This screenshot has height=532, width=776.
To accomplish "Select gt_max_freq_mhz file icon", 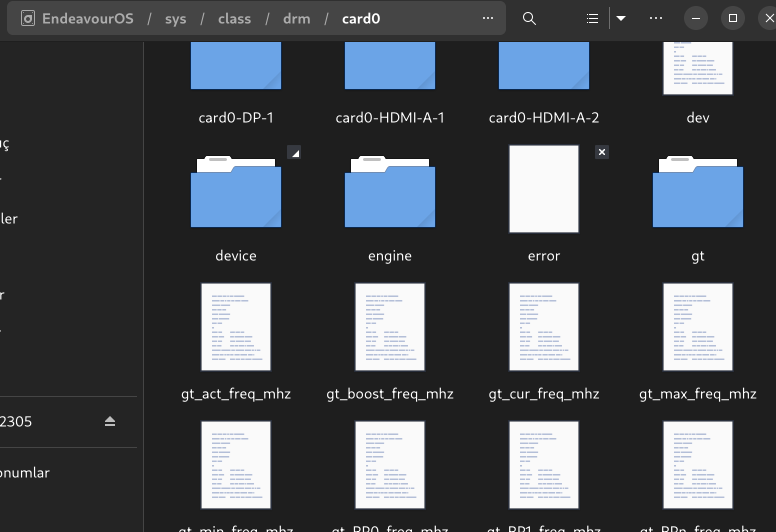I will point(698,327).
